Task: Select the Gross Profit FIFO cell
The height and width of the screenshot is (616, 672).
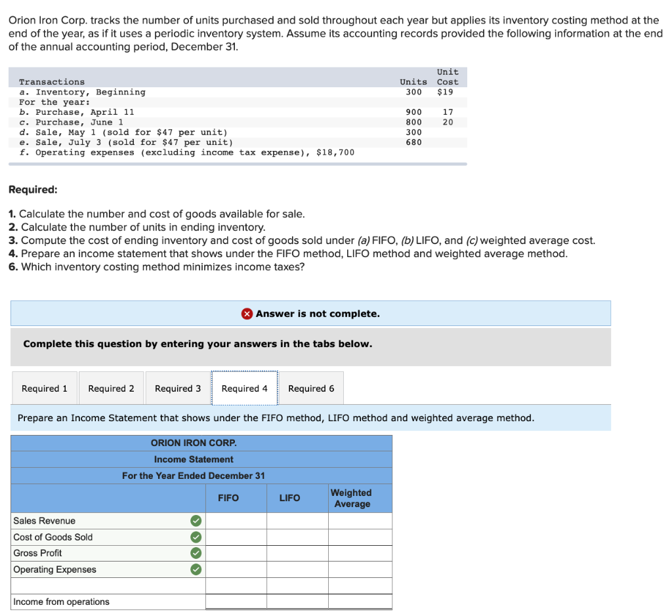Action: coord(236,553)
